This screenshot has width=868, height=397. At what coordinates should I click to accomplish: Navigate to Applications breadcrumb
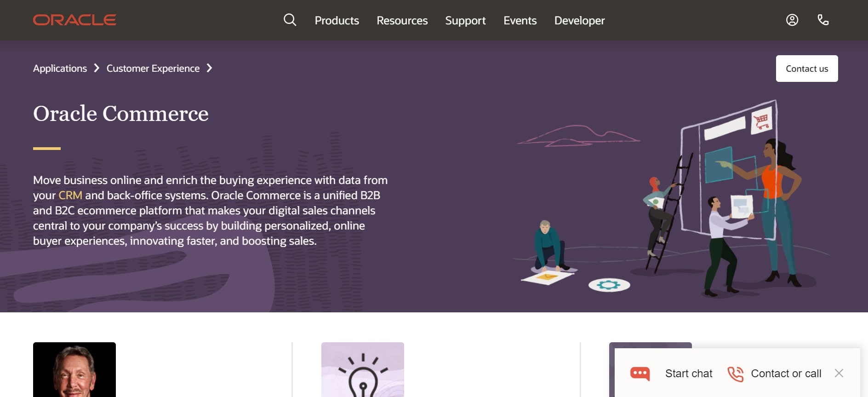coord(60,69)
